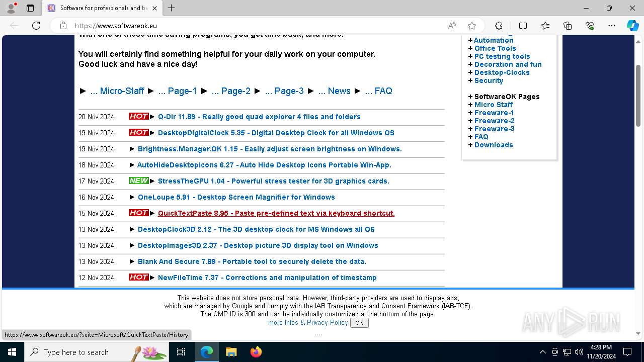Open FAQ link in the sidebar

point(481,137)
